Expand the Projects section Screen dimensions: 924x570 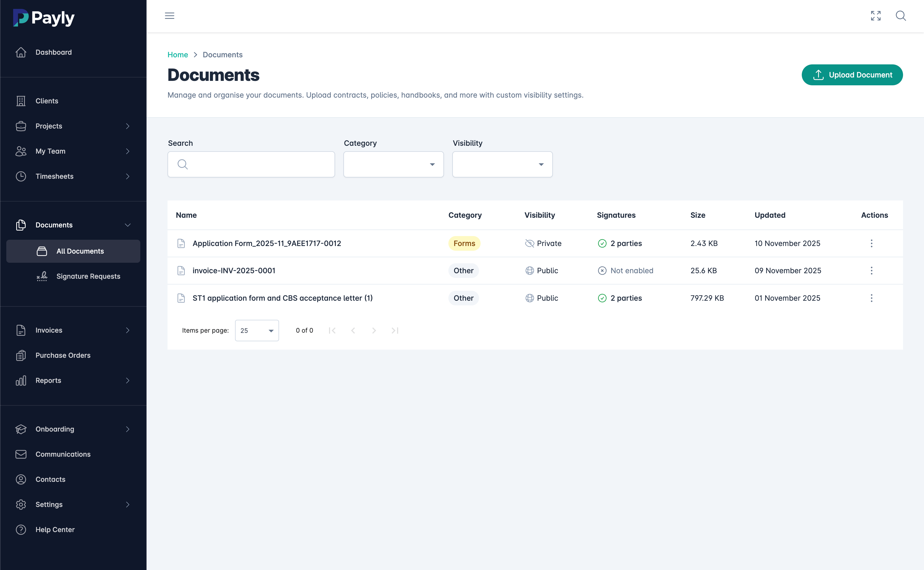pyautogui.click(x=49, y=126)
